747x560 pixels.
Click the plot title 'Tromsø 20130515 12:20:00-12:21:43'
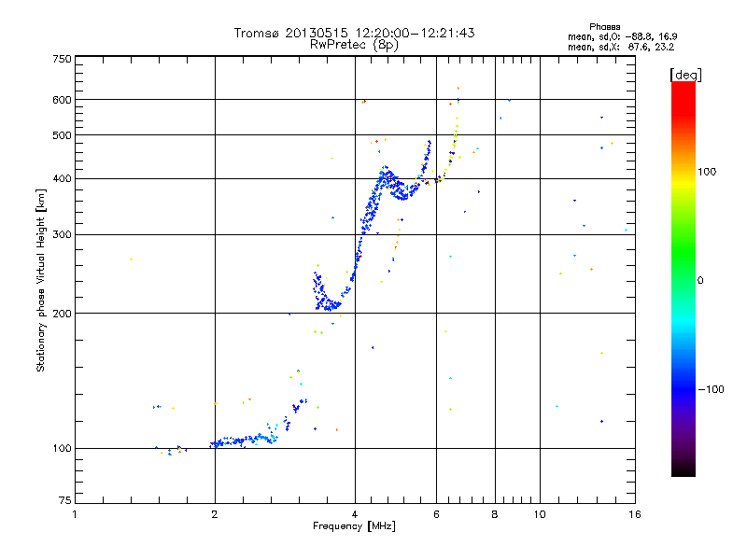354,33
